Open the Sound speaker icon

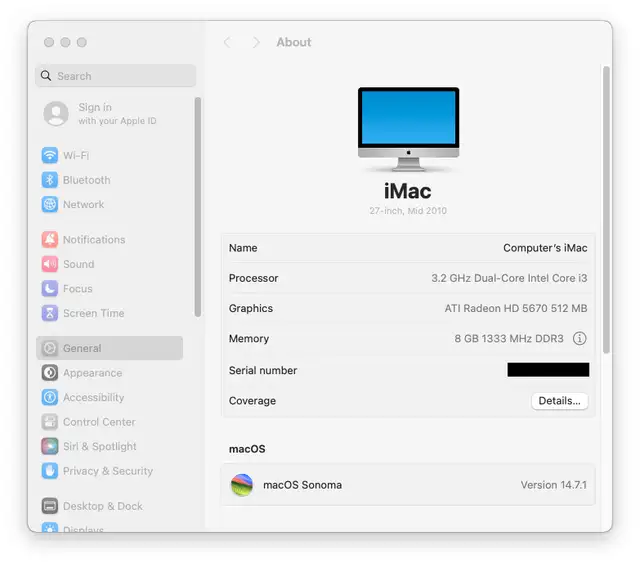50,265
